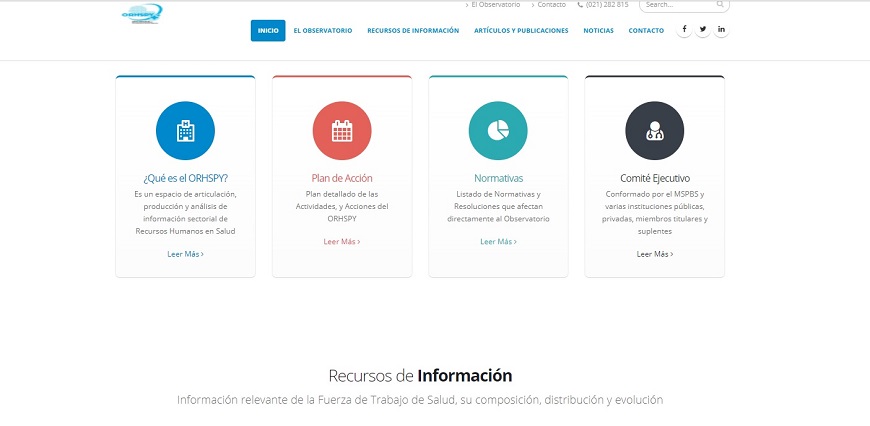
Task: Open the Noticias menu item
Action: tap(598, 31)
